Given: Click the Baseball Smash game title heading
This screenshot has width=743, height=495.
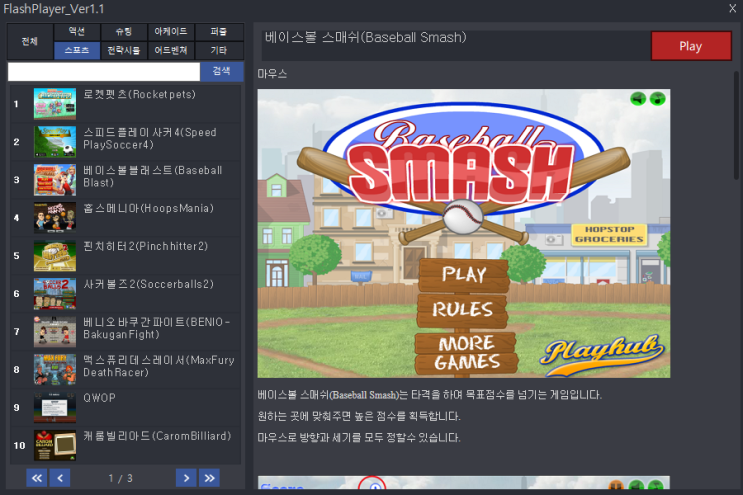Looking at the screenshot, I should click(365, 37).
